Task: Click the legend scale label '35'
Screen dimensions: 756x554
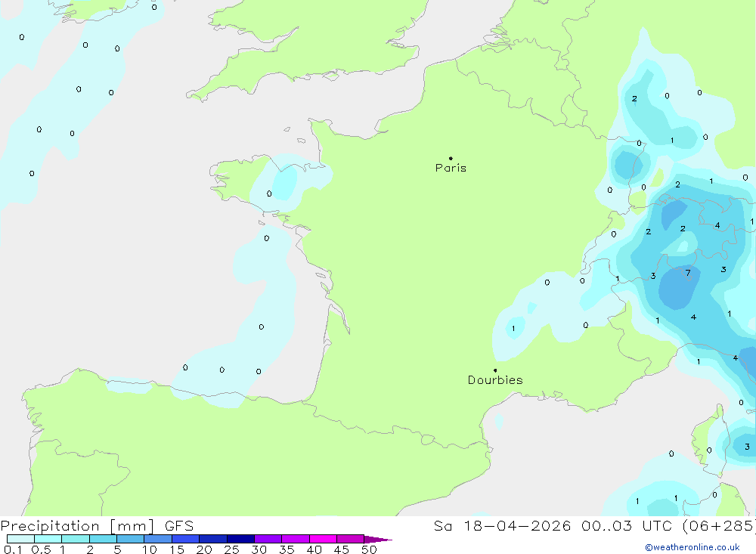Action: coord(287,549)
